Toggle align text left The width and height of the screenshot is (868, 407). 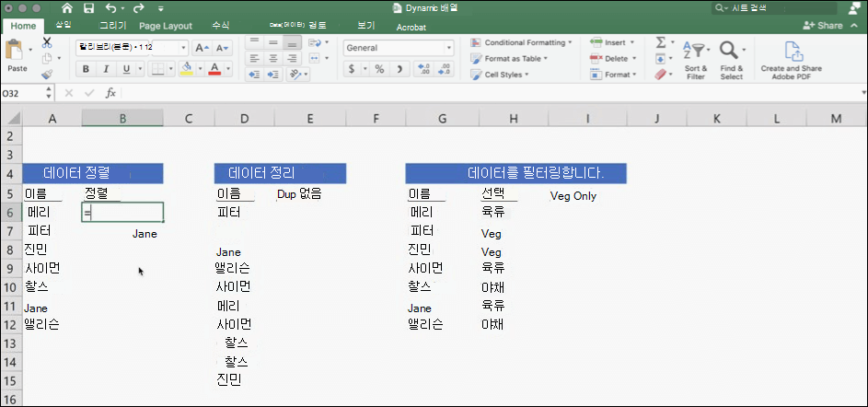point(254,58)
